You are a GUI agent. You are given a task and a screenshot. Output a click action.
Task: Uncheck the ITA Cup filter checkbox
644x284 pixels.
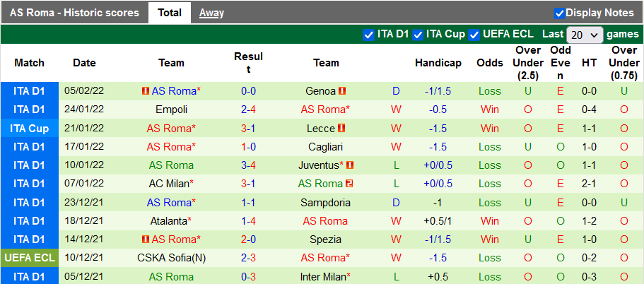tap(418, 35)
